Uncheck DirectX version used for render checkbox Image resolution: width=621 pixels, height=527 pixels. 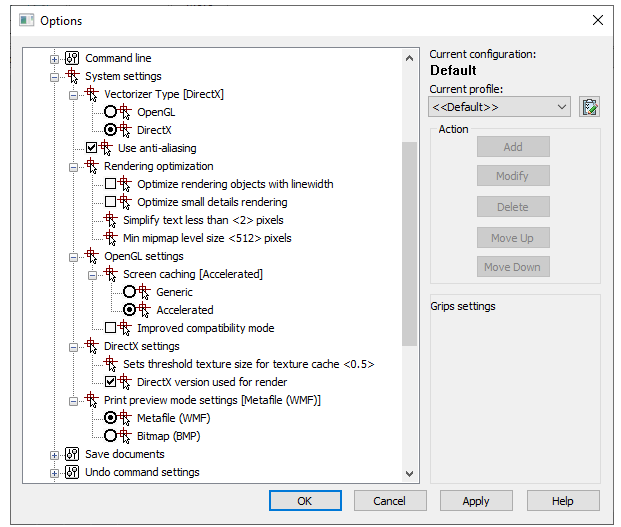[110, 382]
